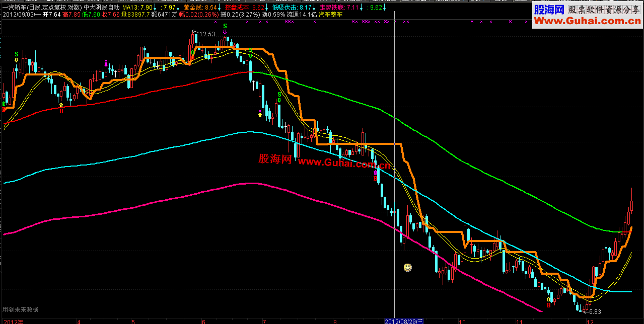Select the 控盘成本: 9.62 indicator value
The image size is (644, 324).
(x=244, y=8)
